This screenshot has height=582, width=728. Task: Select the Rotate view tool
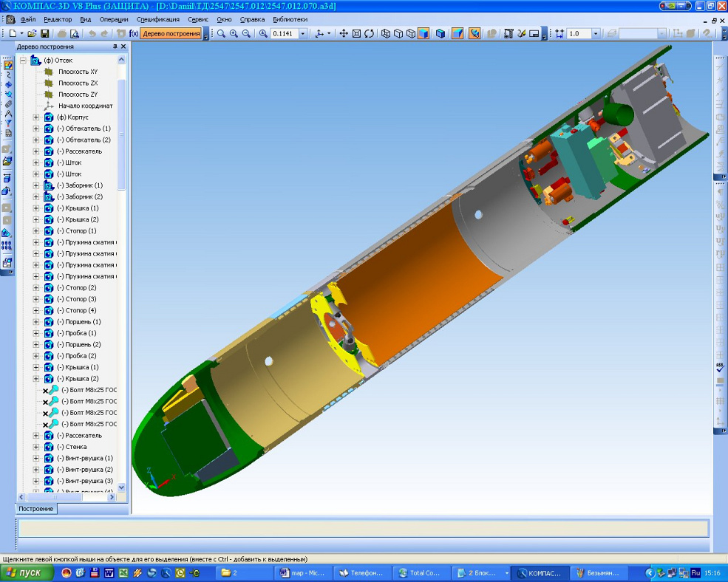click(x=369, y=34)
